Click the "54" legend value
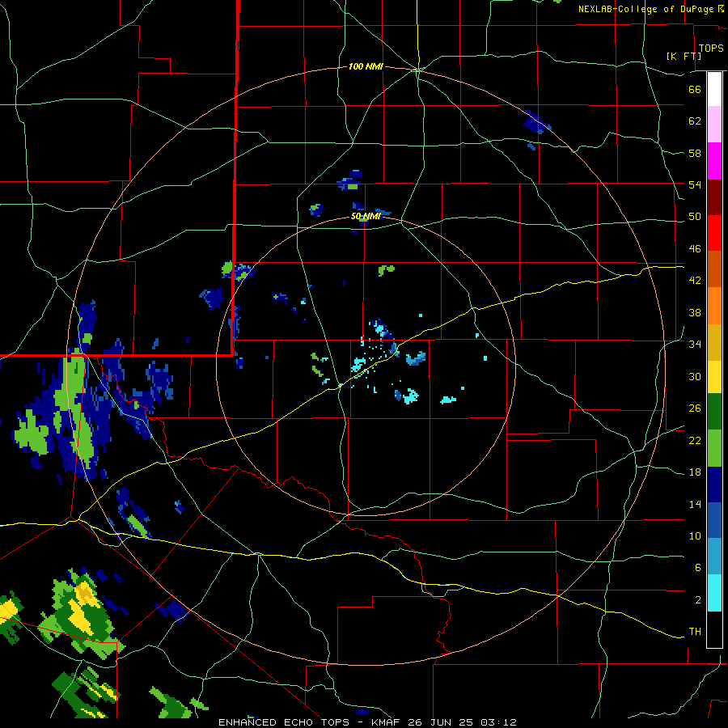The height and width of the screenshot is (728, 728). coord(695,184)
